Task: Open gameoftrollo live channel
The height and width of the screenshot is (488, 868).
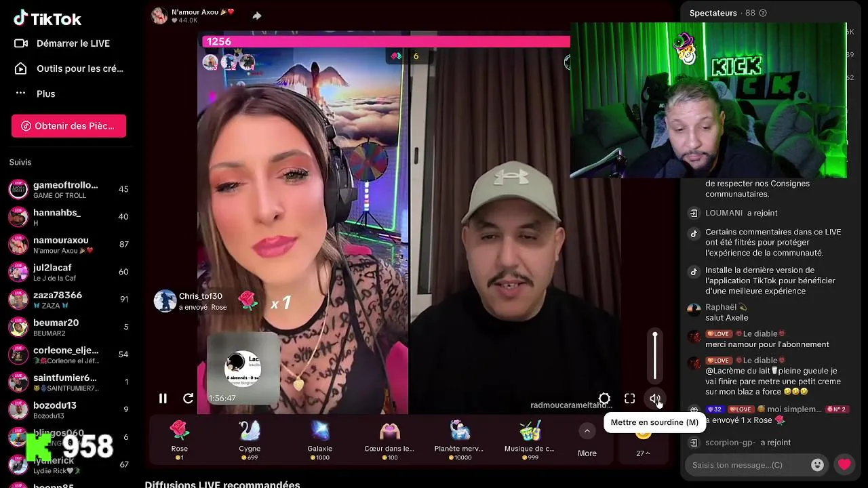Action: pos(68,190)
